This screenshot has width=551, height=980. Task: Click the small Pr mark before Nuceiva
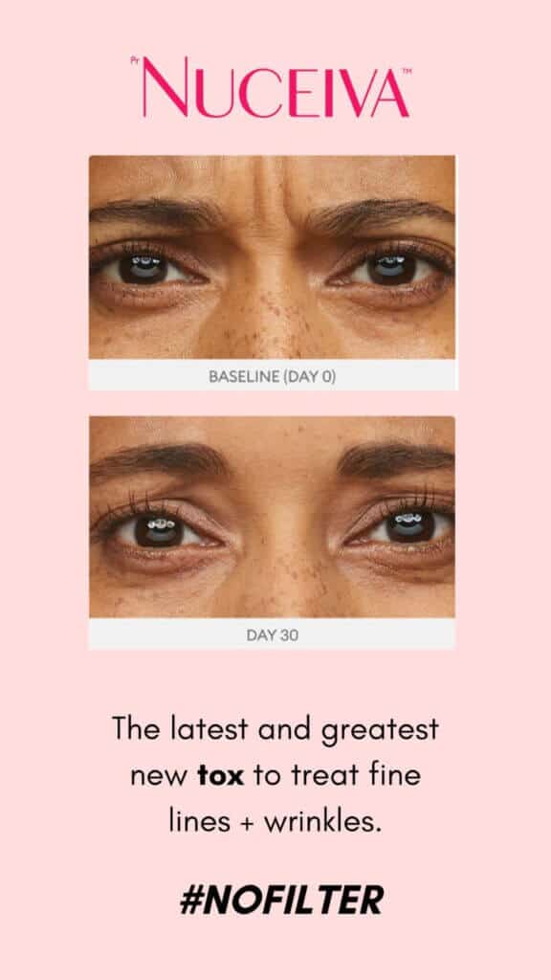tap(134, 61)
